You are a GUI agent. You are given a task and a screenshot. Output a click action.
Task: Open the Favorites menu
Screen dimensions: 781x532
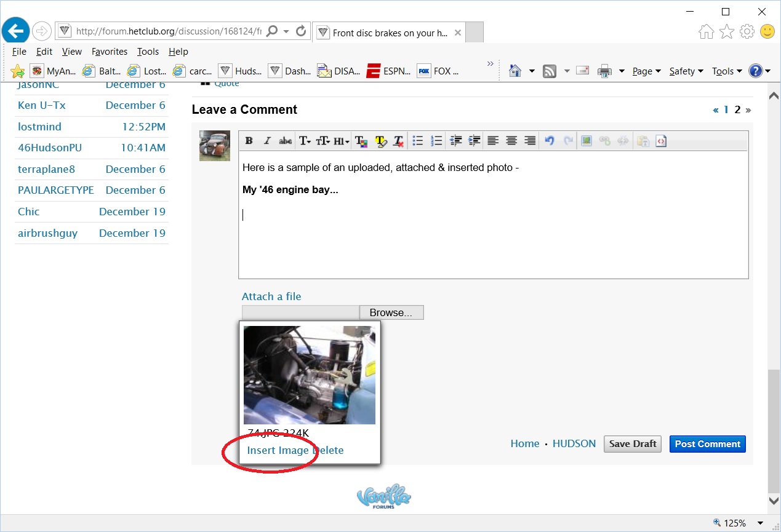coord(110,52)
